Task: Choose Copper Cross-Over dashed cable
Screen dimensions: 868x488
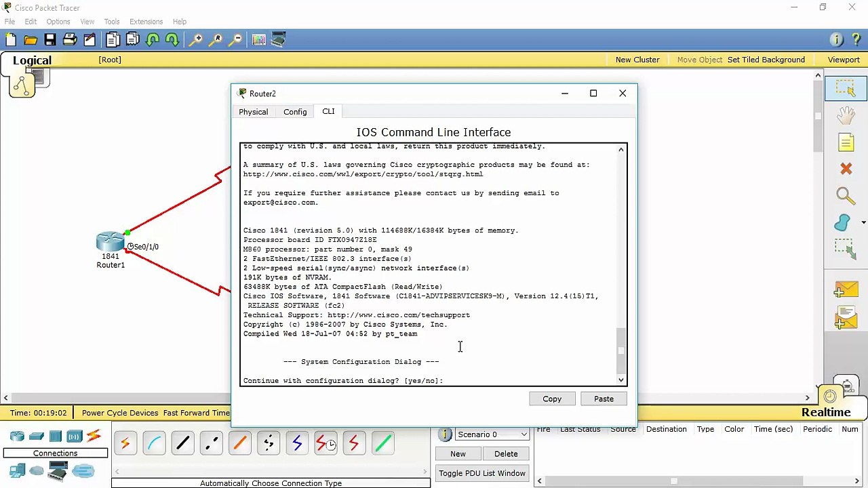Action: [x=211, y=443]
